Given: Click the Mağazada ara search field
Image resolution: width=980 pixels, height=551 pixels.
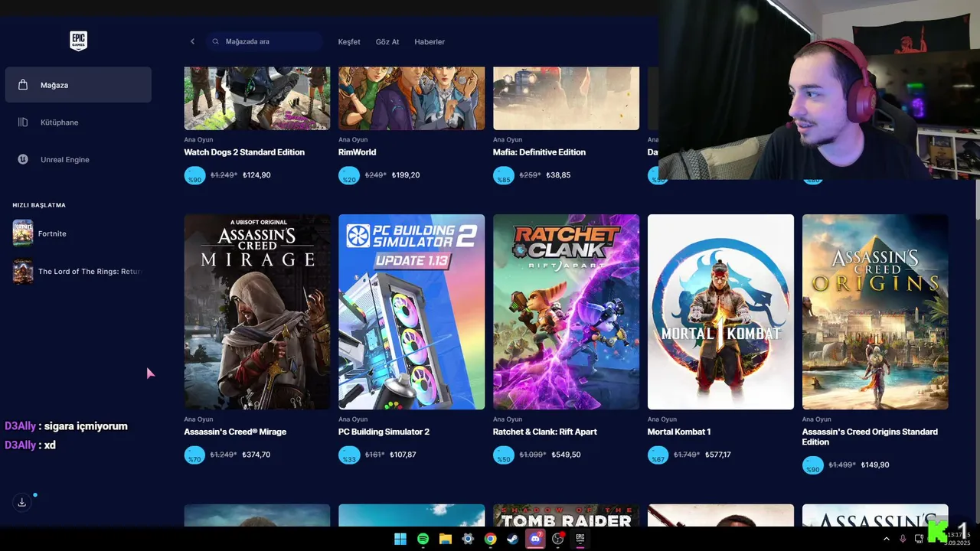Looking at the screenshot, I should pyautogui.click(x=263, y=41).
